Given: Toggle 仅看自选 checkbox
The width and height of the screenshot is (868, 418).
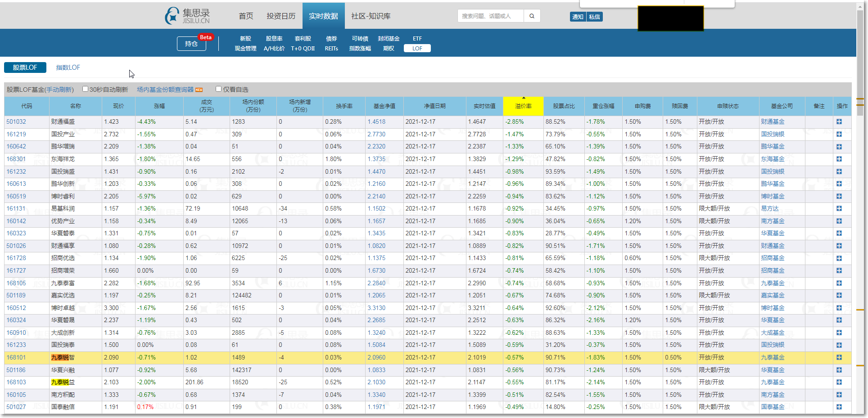Looking at the screenshot, I should 218,89.
